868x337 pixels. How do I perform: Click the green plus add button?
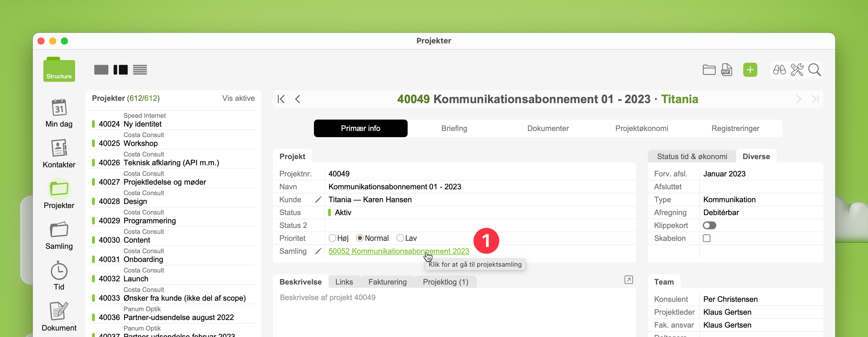(x=750, y=70)
